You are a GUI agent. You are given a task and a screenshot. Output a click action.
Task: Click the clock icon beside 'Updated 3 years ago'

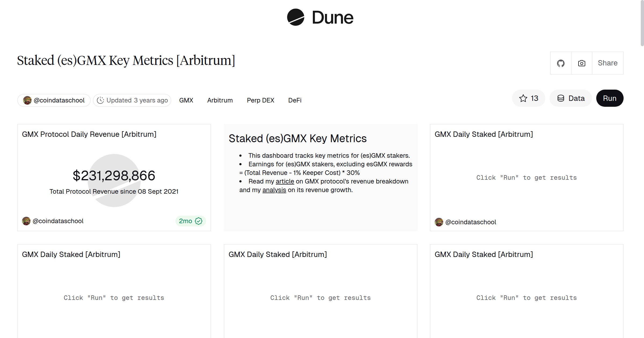click(x=100, y=100)
